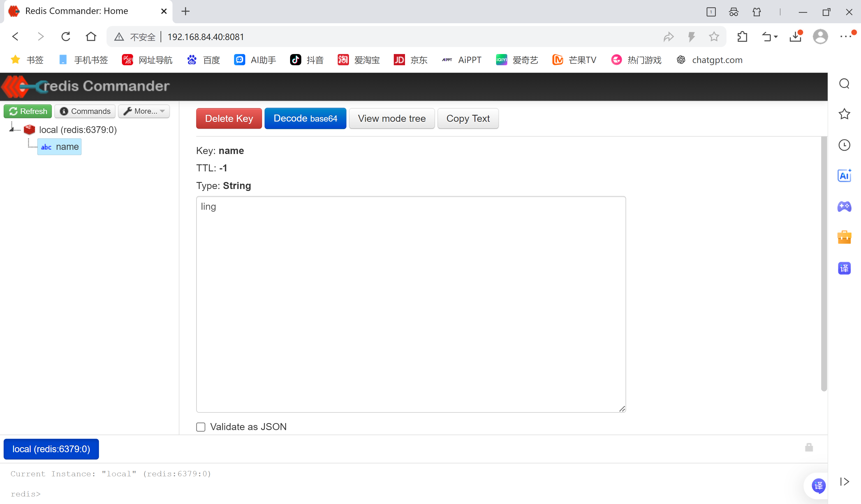861x504 pixels.
Task: Open the 百度 bookmark
Action: (204, 60)
